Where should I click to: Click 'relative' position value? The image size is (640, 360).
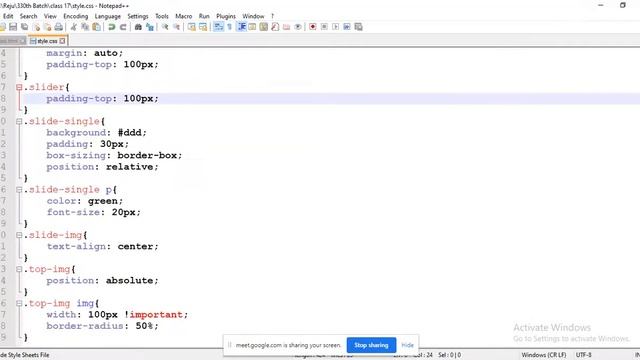pos(129,167)
